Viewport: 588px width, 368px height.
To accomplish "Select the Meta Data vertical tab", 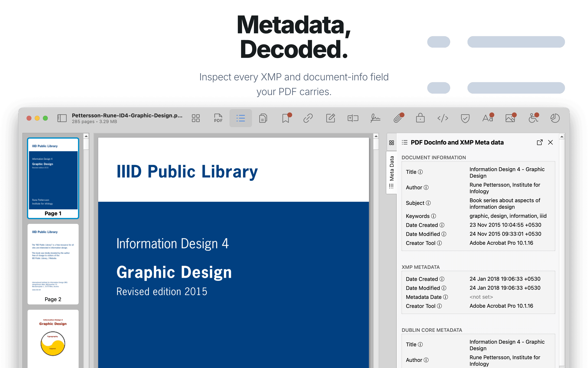I will (391, 172).
